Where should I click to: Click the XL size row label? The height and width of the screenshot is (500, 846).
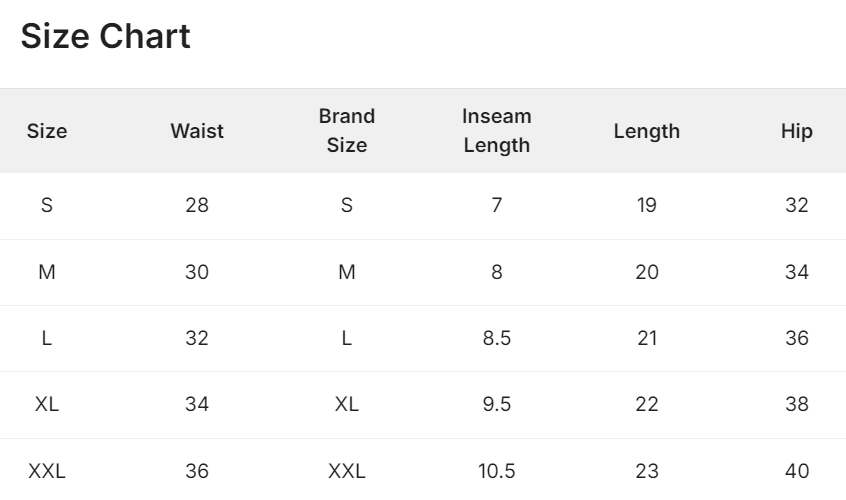(47, 404)
